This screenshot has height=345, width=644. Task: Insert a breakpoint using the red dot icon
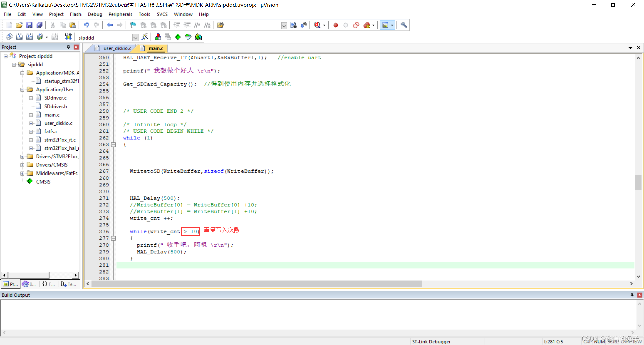(336, 25)
